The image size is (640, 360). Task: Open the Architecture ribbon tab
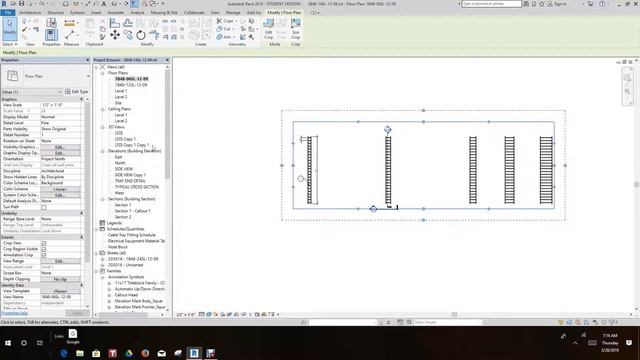click(x=30, y=13)
